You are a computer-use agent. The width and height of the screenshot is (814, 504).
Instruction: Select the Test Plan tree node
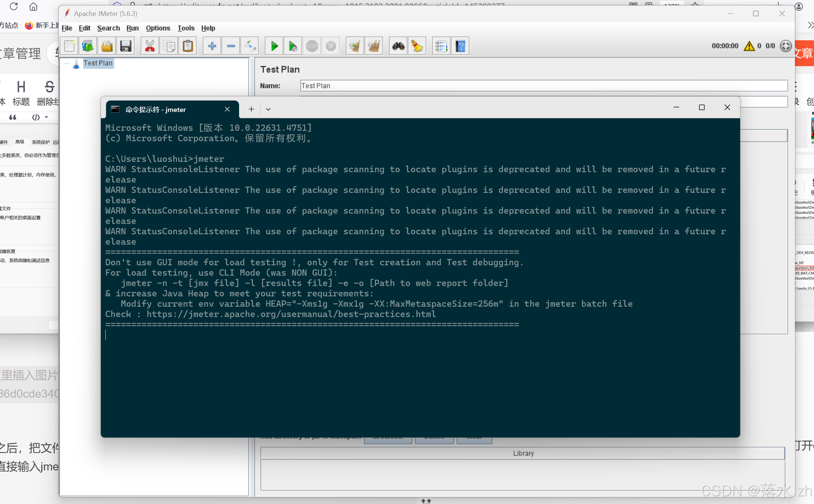pyautogui.click(x=98, y=63)
